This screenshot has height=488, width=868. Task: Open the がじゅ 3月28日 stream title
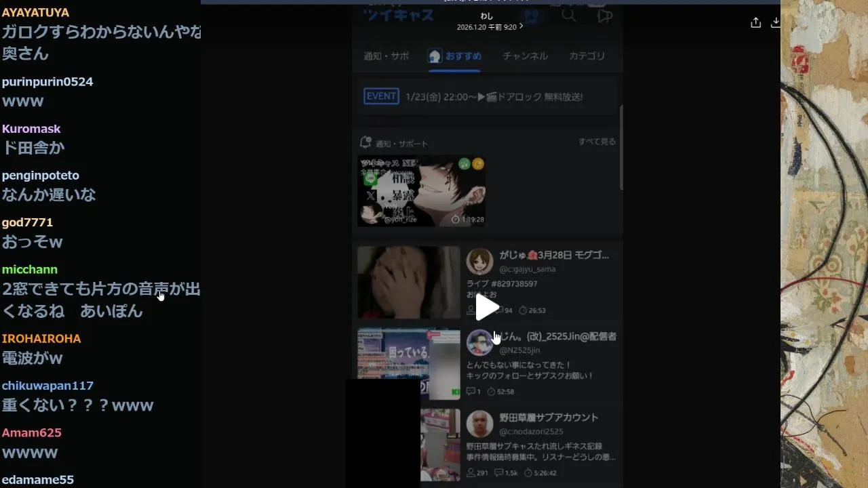pos(554,256)
